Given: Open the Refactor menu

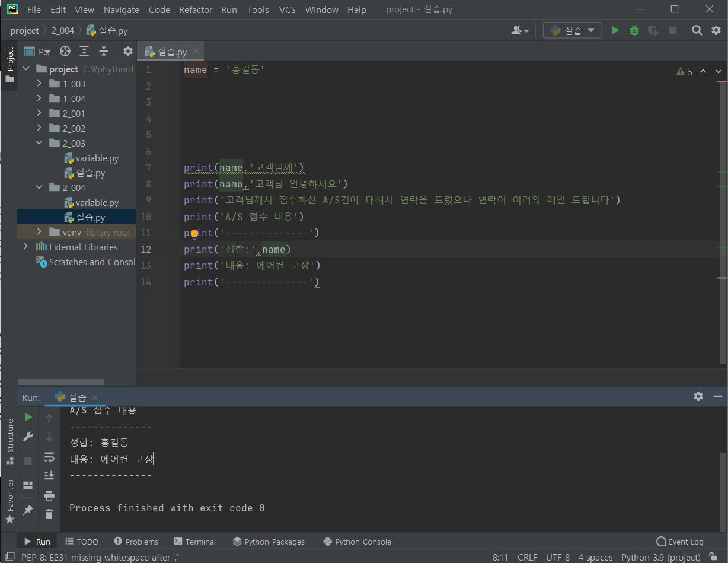Looking at the screenshot, I should pos(196,10).
